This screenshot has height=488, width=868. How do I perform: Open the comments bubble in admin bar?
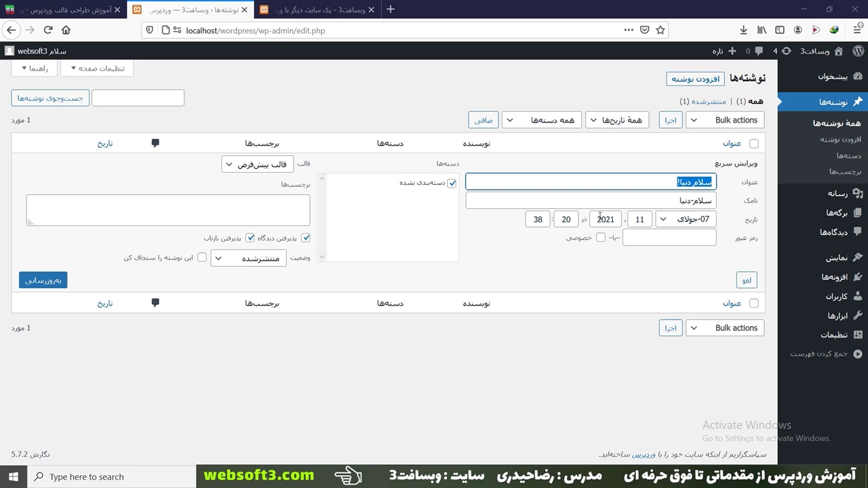758,52
